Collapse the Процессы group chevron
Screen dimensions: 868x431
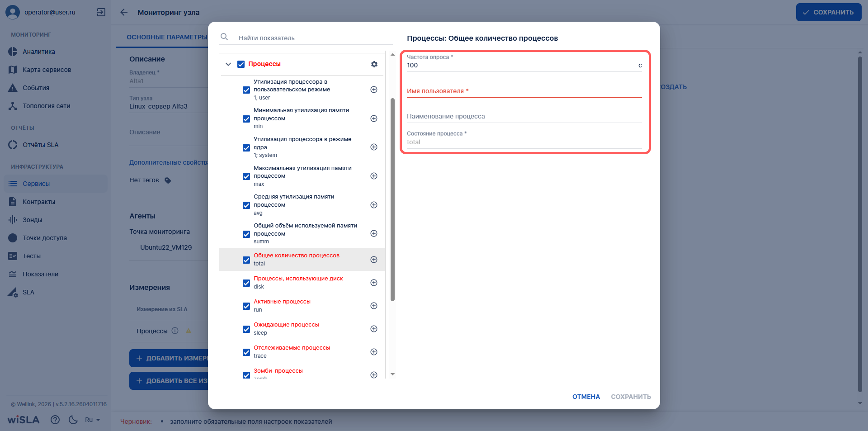point(228,64)
